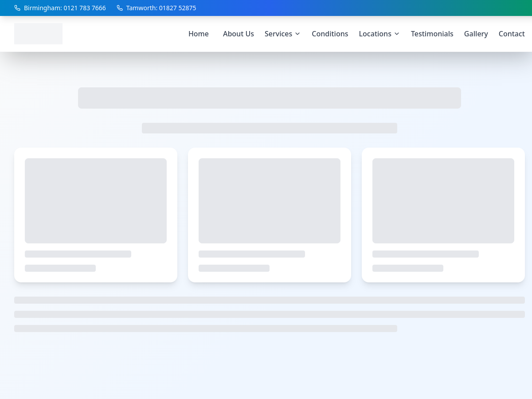Expand the chevron arrow next to Services
Image resolution: width=532 pixels, height=399 pixels.
click(297, 34)
